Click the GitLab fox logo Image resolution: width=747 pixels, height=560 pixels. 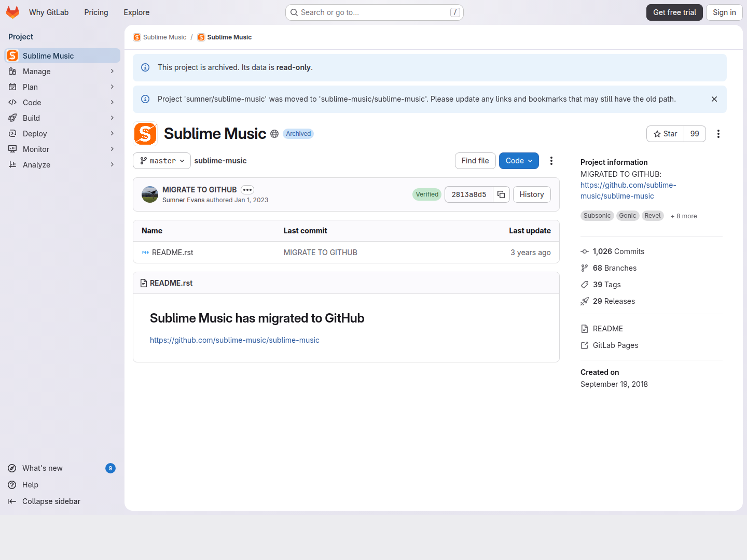pos(13,12)
